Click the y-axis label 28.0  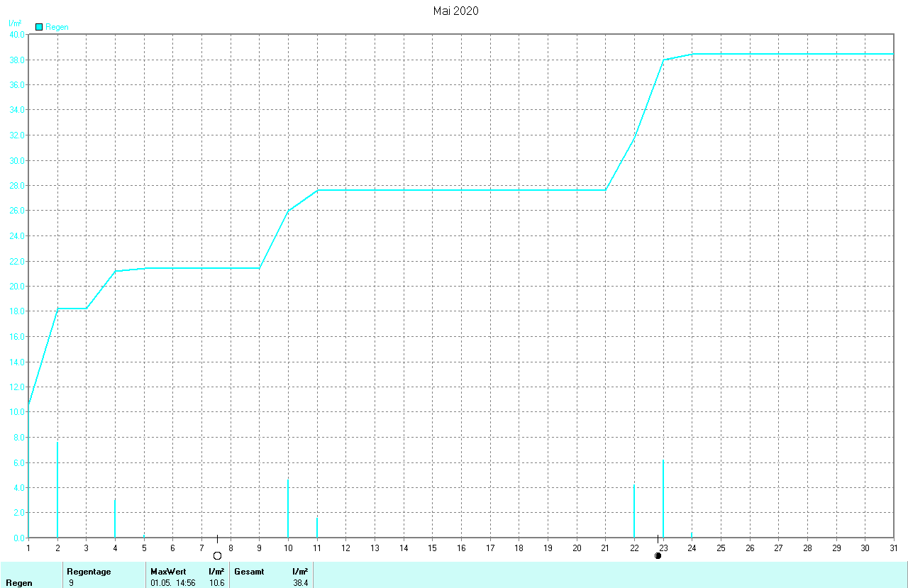[x=16, y=186]
